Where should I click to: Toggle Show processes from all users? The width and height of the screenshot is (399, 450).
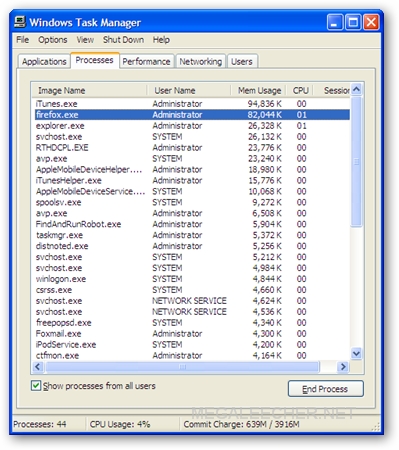click(36, 386)
